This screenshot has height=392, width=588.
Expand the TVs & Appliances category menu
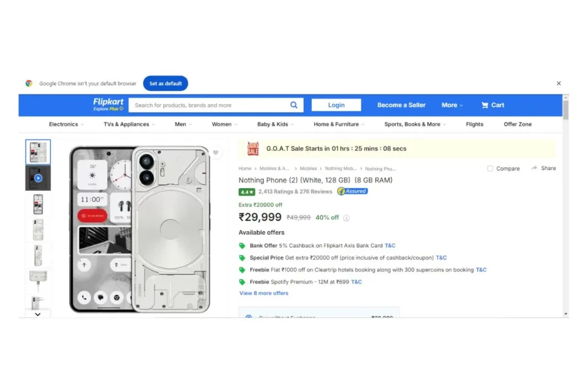point(129,125)
